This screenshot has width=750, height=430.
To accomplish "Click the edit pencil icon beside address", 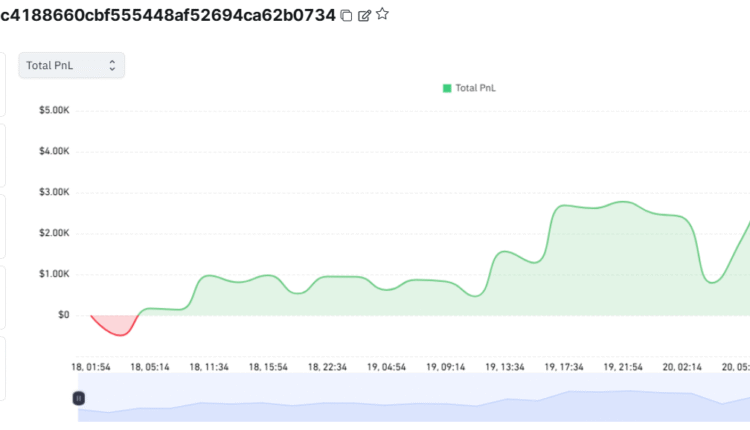I will 364,15.
